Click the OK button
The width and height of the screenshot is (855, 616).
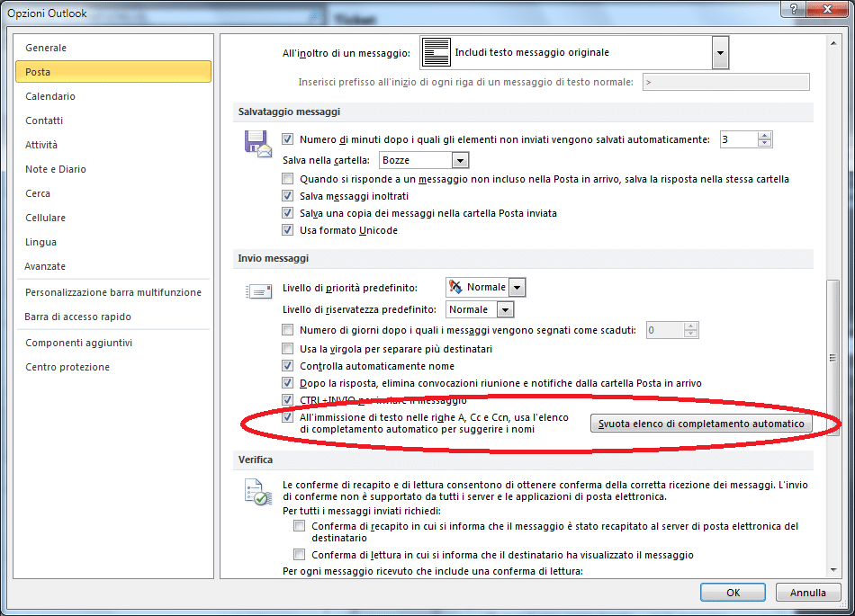pyautogui.click(x=733, y=593)
